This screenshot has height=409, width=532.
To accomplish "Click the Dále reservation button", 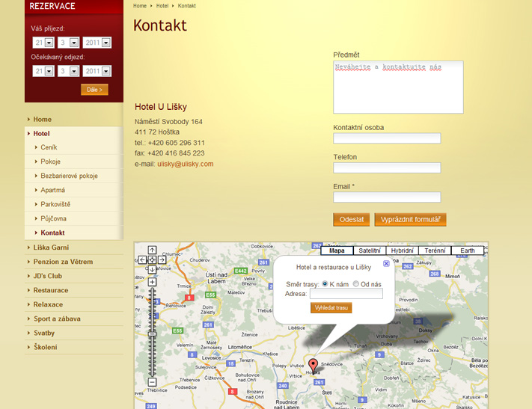I will pyautogui.click(x=94, y=90).
